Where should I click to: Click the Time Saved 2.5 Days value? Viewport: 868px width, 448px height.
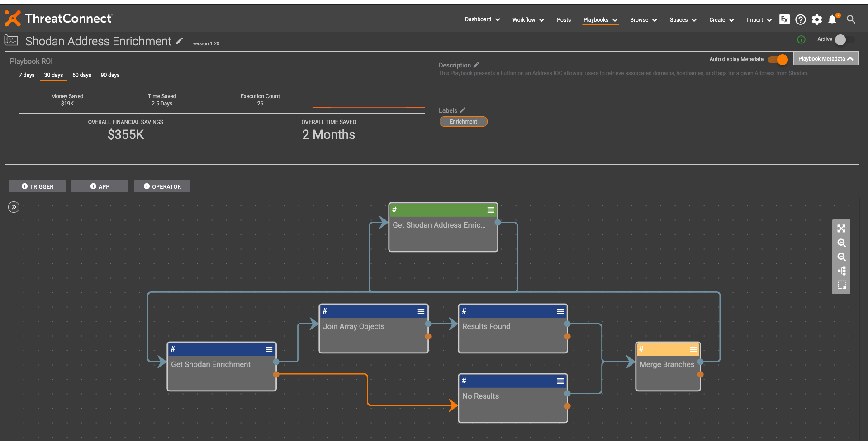point(162,104)
